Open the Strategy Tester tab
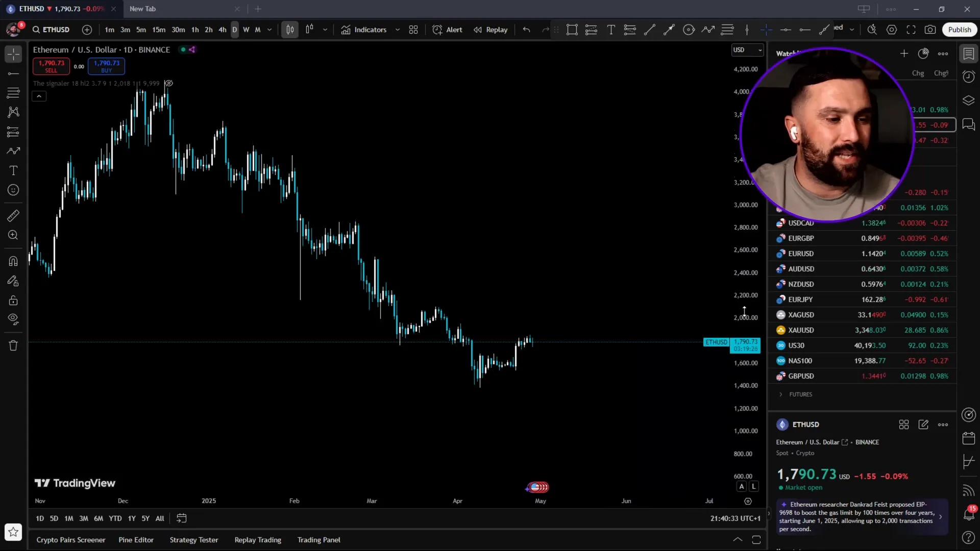Viewport: 980px width, 551px height. point(194,540)
